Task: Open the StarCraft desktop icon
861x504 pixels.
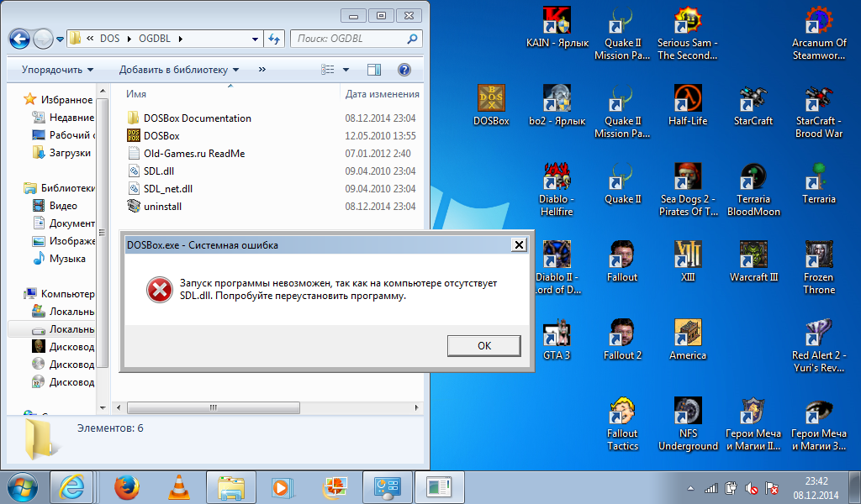Action: (x=753, y=105)
